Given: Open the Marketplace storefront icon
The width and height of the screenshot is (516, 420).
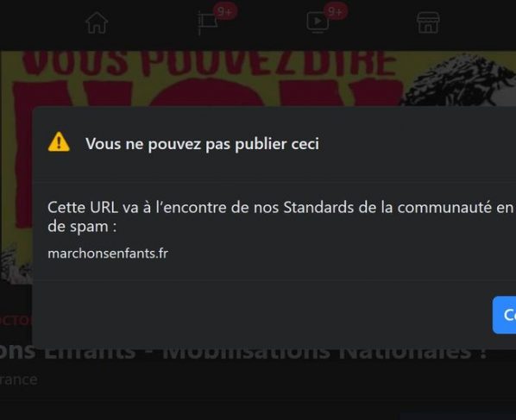Looking at the screenshot, I should (x=428, y=22).
